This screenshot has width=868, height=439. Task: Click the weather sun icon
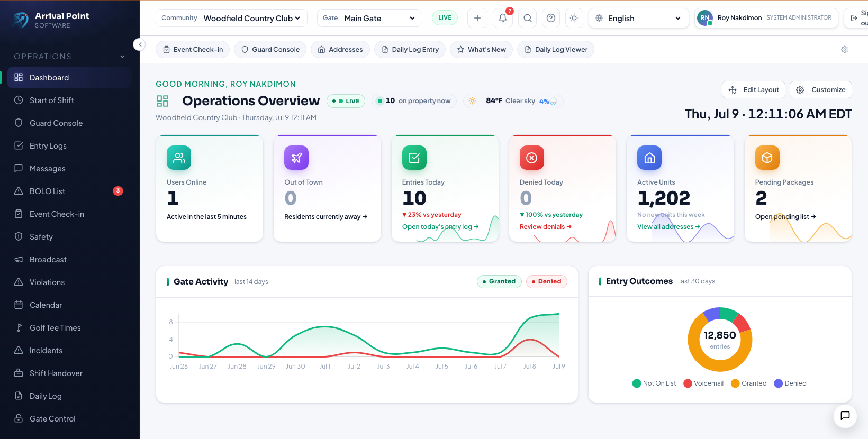pos(473,101)
